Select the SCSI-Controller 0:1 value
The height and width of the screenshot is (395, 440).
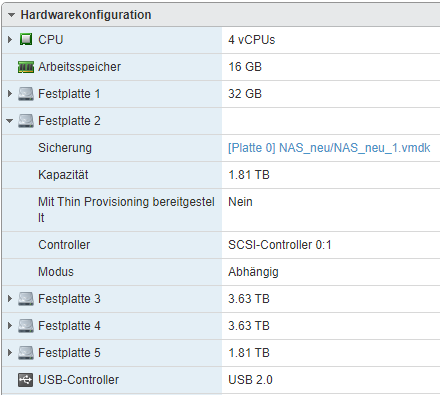tap(280, 245)
